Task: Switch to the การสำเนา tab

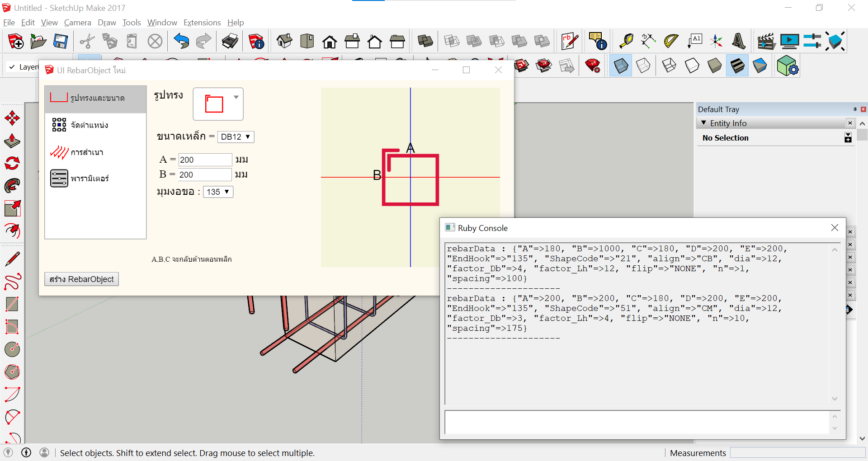Action: [95, 152]
